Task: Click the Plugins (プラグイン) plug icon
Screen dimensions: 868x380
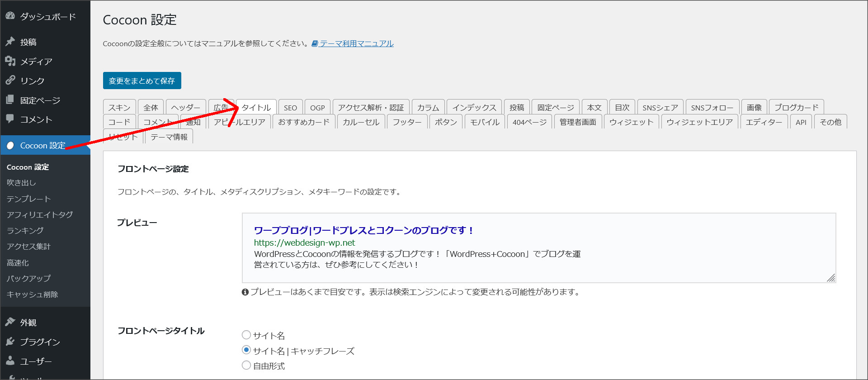Action: pos(10,342)
